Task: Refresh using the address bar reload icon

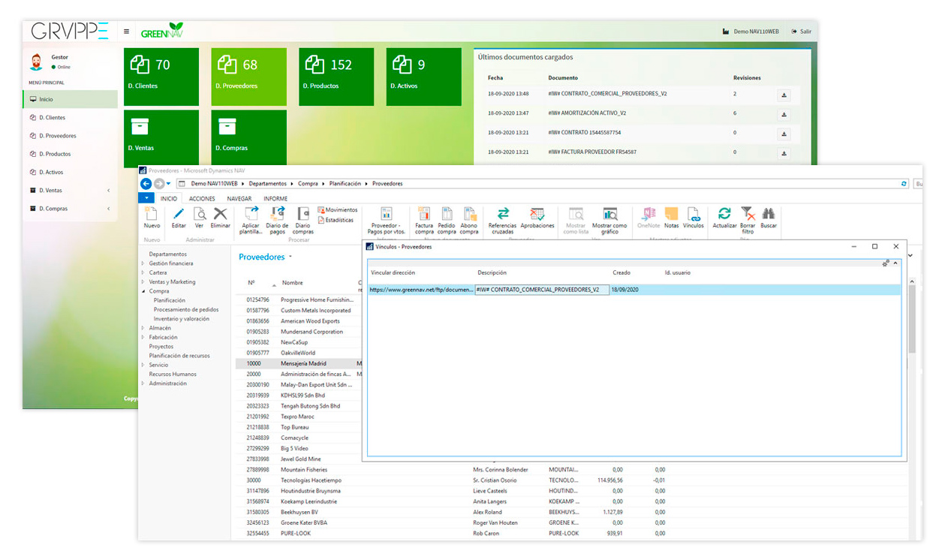Action: [904, 184]
